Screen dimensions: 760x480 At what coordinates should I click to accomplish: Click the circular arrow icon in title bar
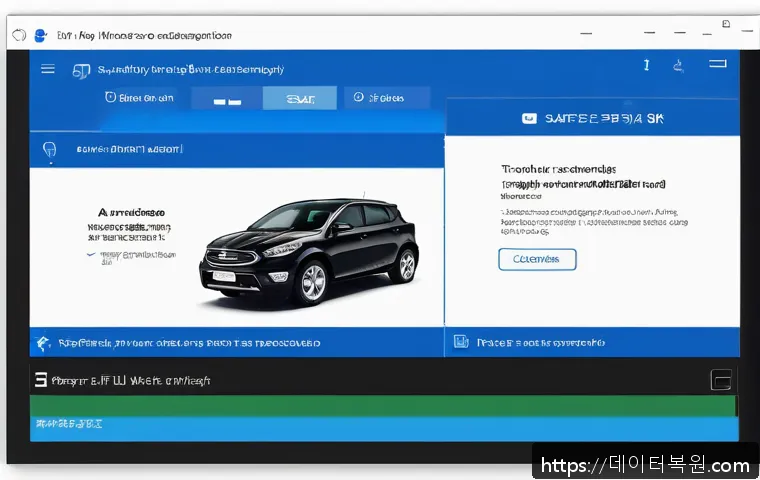[x=19, y=35]
